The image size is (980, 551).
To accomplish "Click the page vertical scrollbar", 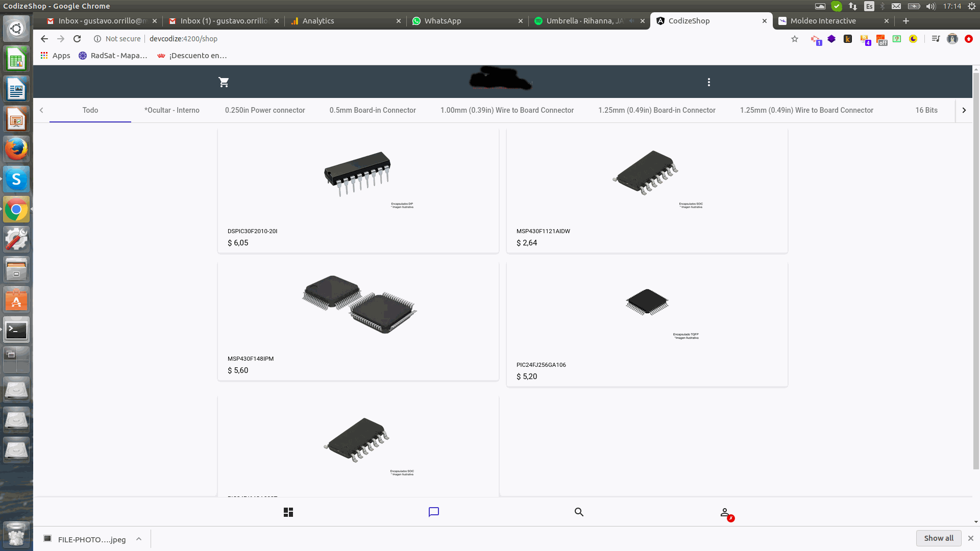I will [x=976, y=270].
